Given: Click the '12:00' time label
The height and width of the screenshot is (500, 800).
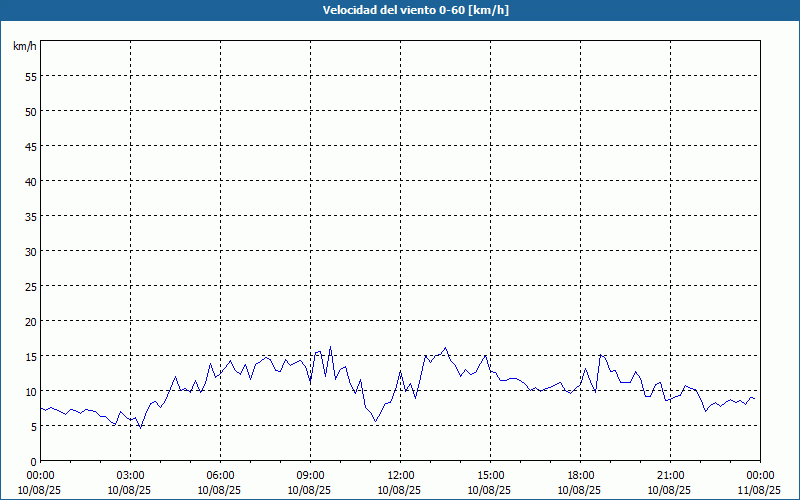Looking at the screenshot, I should (401, 476).
